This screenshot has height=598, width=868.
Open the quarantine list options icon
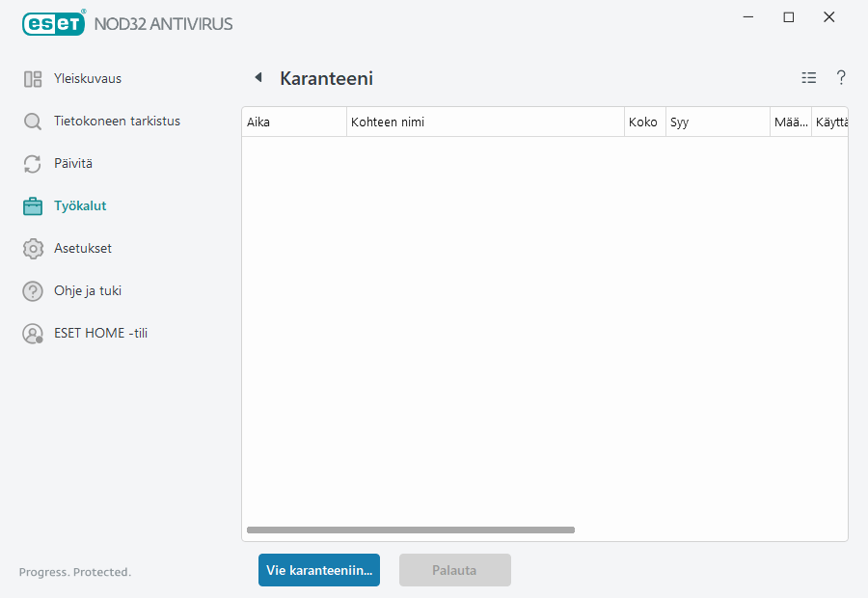pyautogui.click(x=808, y=78)
